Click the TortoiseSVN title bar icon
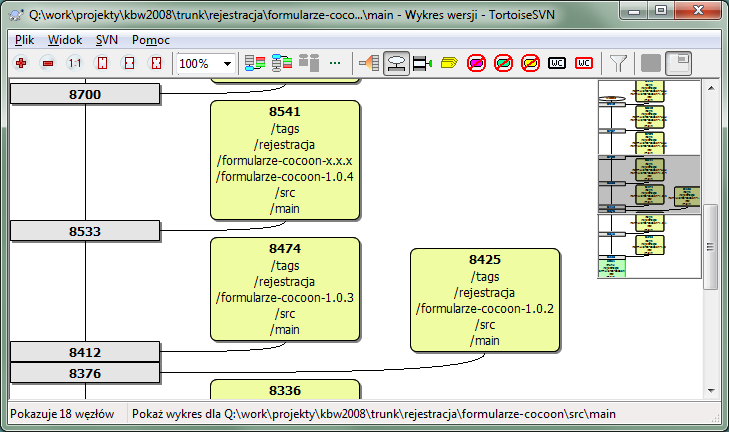 17,15
